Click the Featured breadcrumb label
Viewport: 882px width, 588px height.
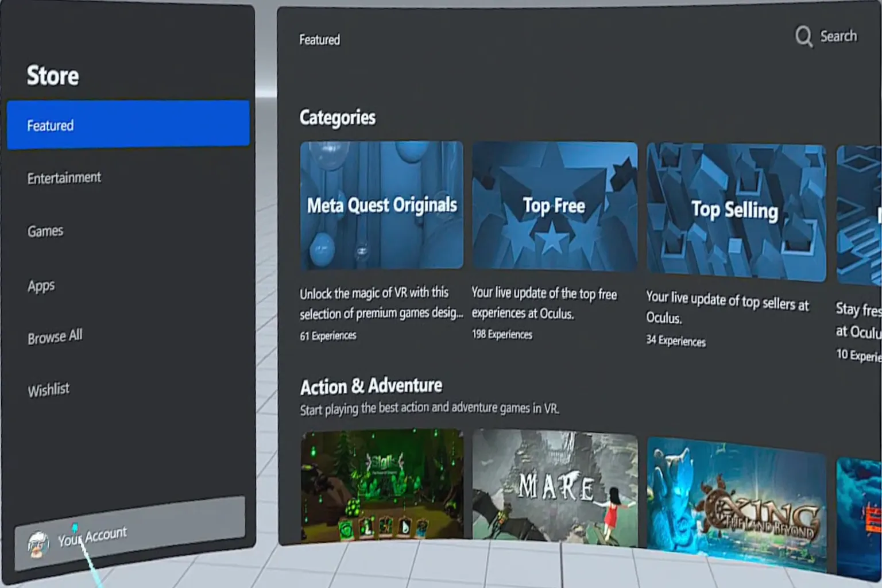[319, 40]
